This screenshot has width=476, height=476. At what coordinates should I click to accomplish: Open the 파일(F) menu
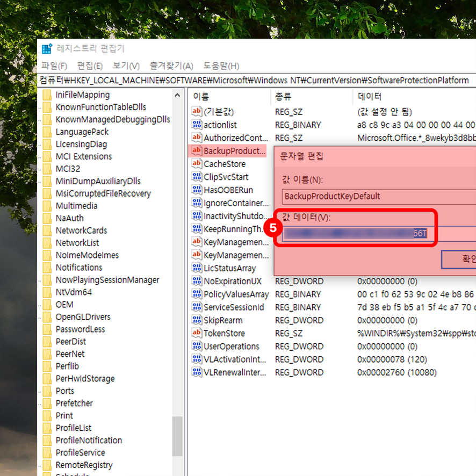[54, 66]
